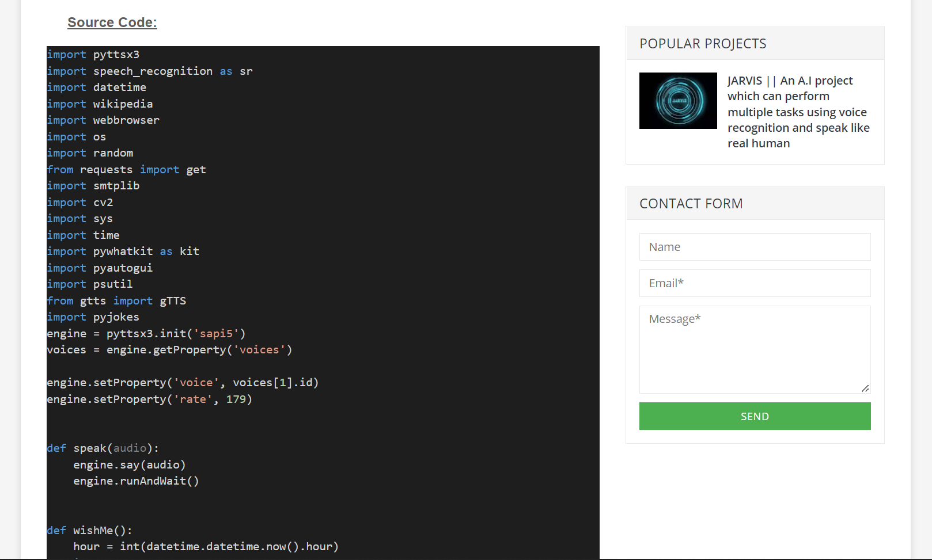Viewport: 932px width, 560px height.
Task: Click the Name input field
Action: pyautogui.click(x=755, y=247)
